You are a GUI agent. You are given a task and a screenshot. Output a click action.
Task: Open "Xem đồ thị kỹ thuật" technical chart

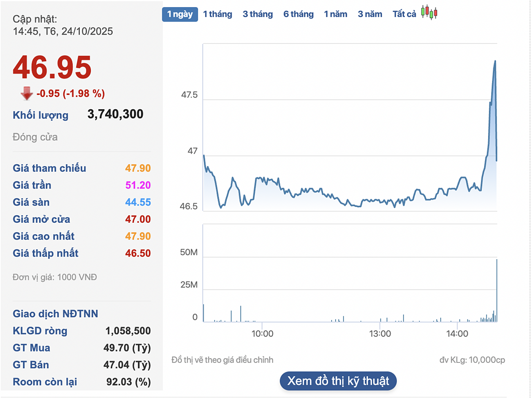338,380
